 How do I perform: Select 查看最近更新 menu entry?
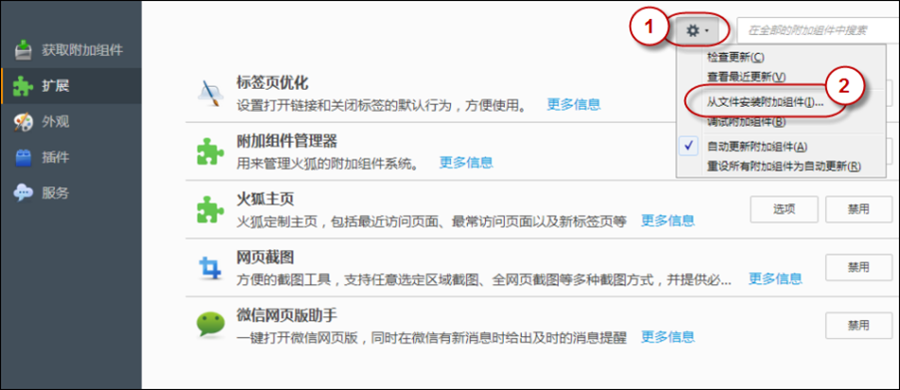[747, 76]
